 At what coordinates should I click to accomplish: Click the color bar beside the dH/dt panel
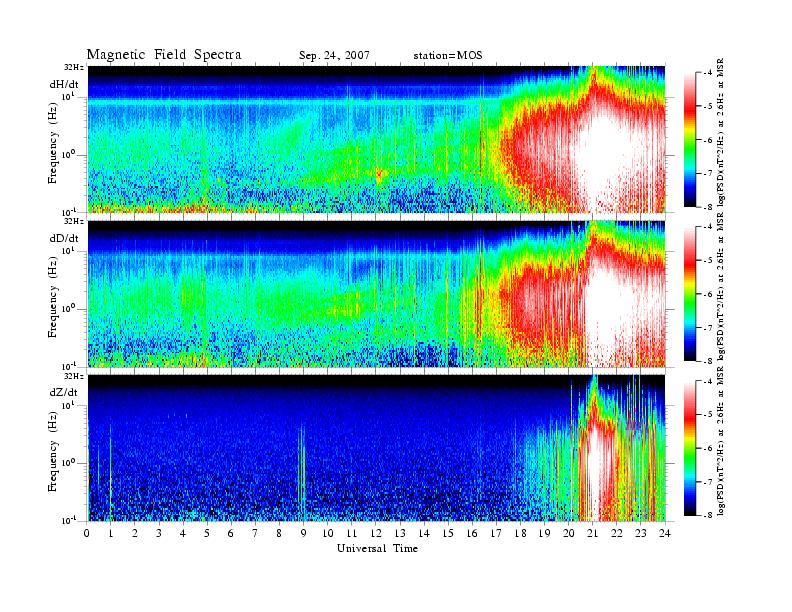point(690,140)
